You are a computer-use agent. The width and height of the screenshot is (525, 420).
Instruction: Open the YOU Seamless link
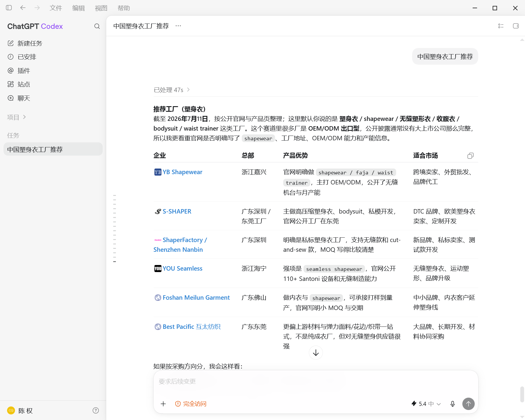click(x=182, y=269)
